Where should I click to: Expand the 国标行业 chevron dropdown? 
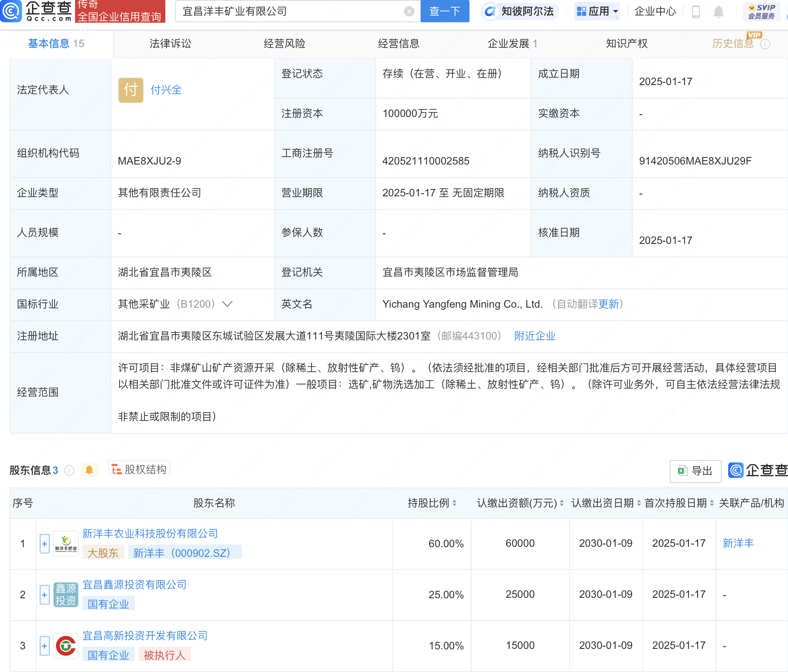[x=227, y=304]
